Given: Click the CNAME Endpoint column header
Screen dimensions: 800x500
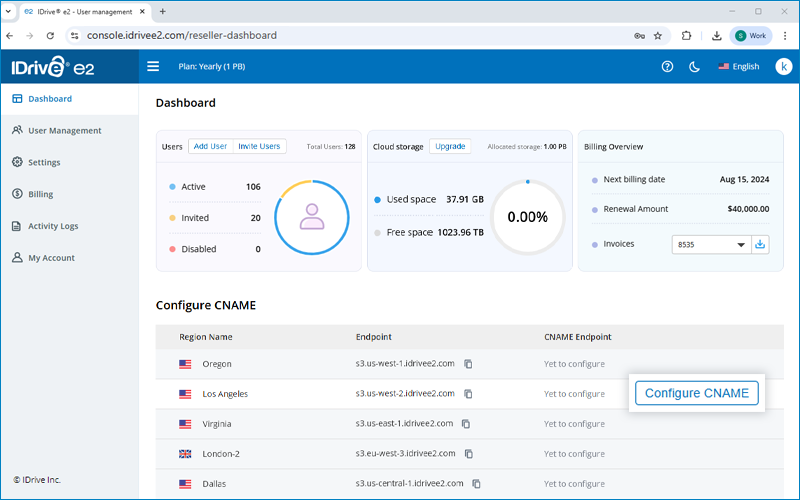Looking at the screenshot, I should pyautogui.click(x=578, y=337).
